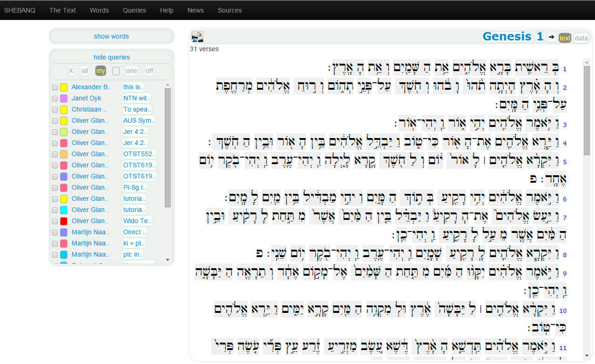Viewport: 595px width, 364px height.
Task: Click the X button in the query filter row
Action: (71, 71)
